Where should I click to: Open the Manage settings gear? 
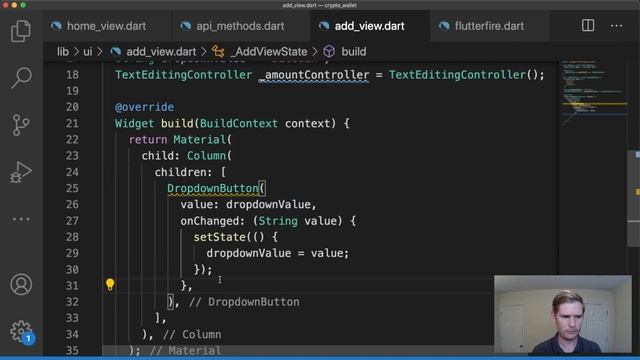point(21,331)
